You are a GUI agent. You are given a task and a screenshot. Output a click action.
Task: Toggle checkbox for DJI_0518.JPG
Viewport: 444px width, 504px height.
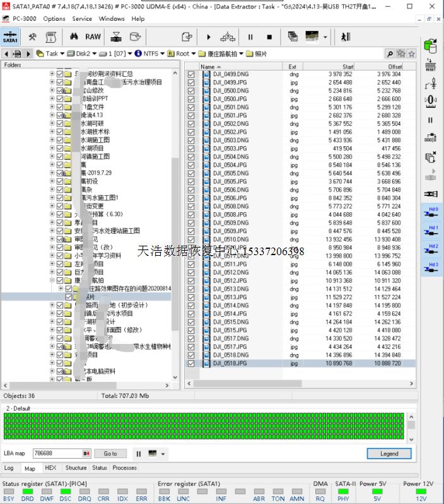point(192,364)
